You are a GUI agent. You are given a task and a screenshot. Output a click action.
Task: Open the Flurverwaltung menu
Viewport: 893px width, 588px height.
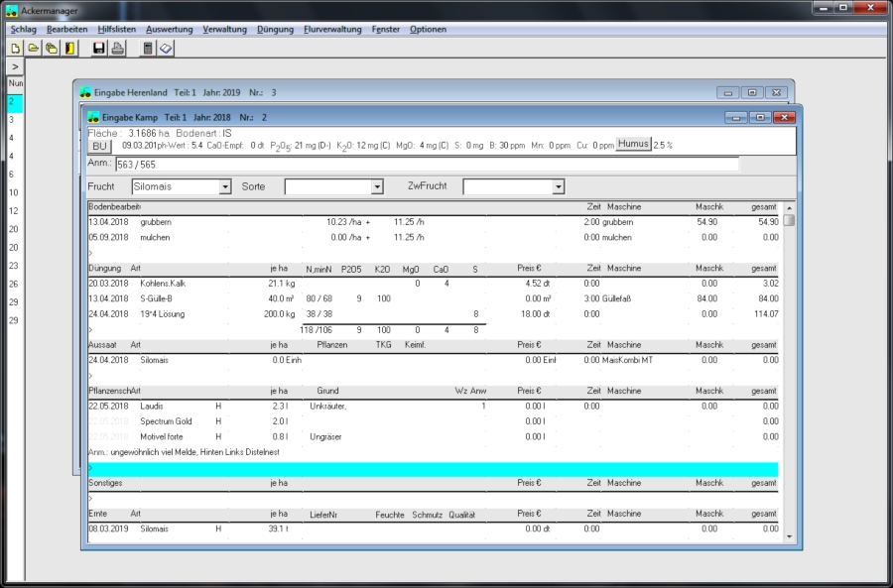click(x=332, y=29)
